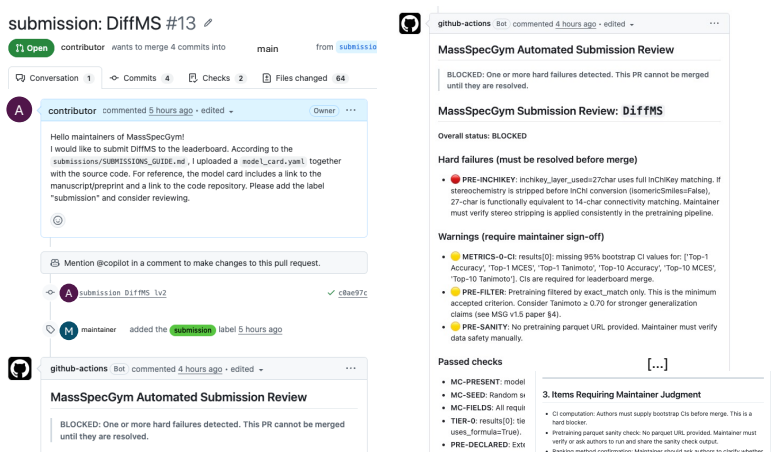
Task: Click the 'main' target branch name
Action: point(268,49)
